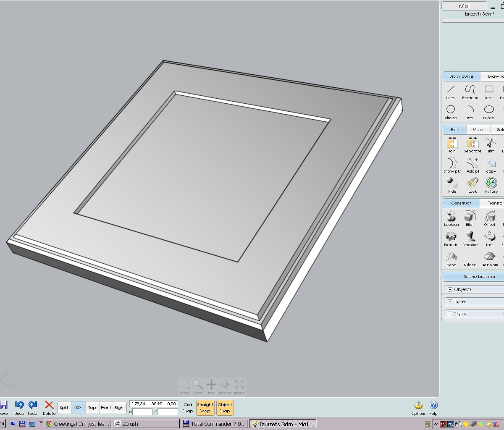Click the MoI title button
504x430 pixels.
pyautogui.click(x=464, y=6)
